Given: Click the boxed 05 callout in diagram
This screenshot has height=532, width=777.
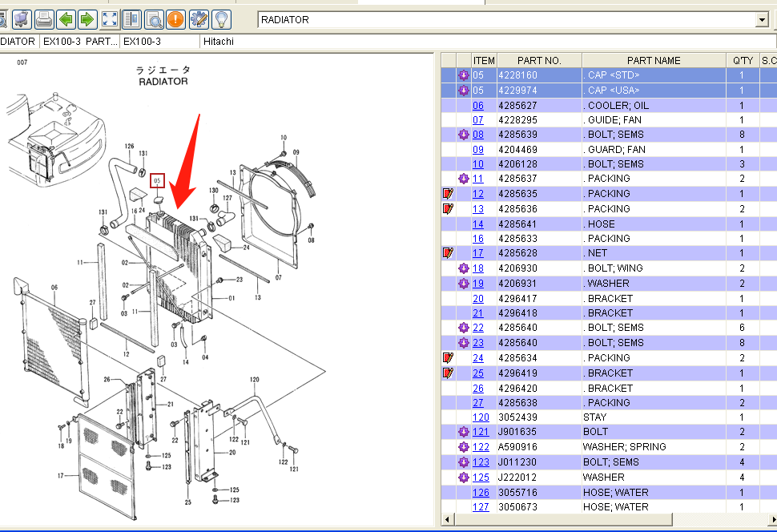Looking at the screenshot, I should 158,181.
